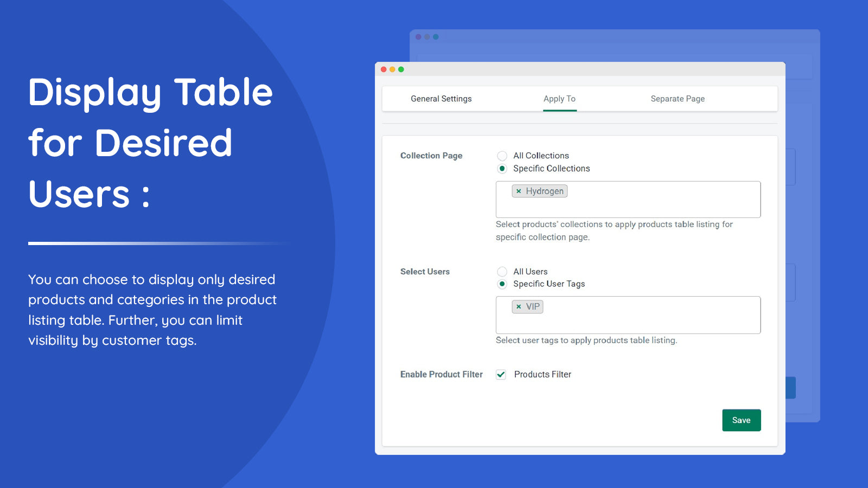The image size is (868, 488).
Task: Click the Products Filter label text
Action: 542,375
